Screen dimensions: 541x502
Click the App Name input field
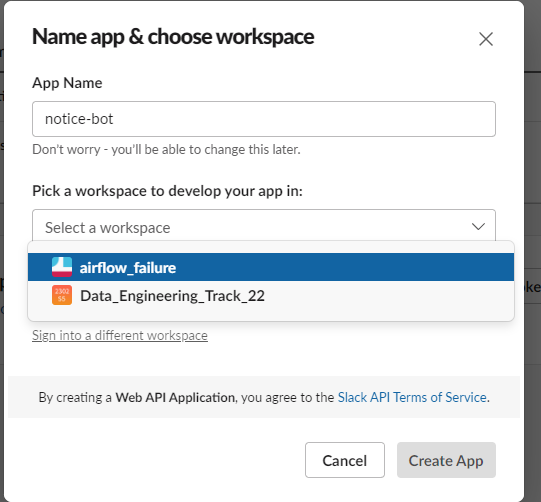(x=264, y=119)
